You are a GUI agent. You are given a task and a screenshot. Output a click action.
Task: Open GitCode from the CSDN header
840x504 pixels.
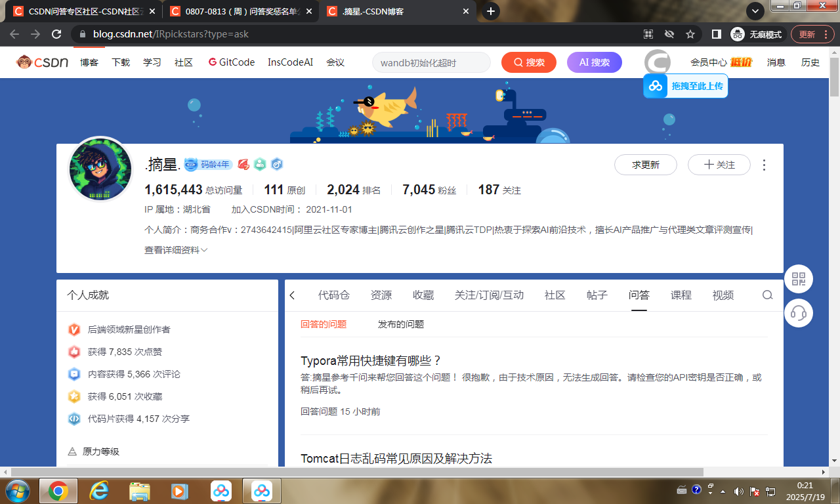coord(232,62)
